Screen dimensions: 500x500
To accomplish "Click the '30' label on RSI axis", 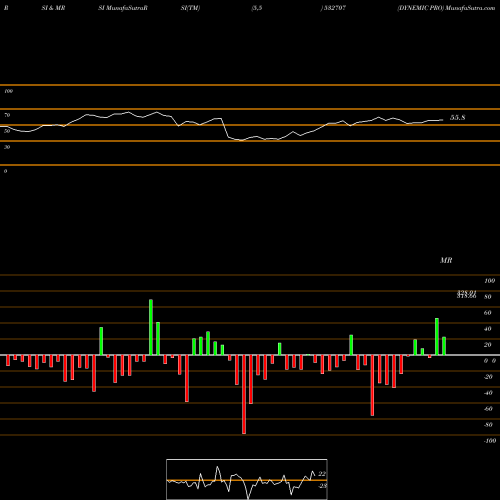I will pyautogui.click(x=7, y=147).
